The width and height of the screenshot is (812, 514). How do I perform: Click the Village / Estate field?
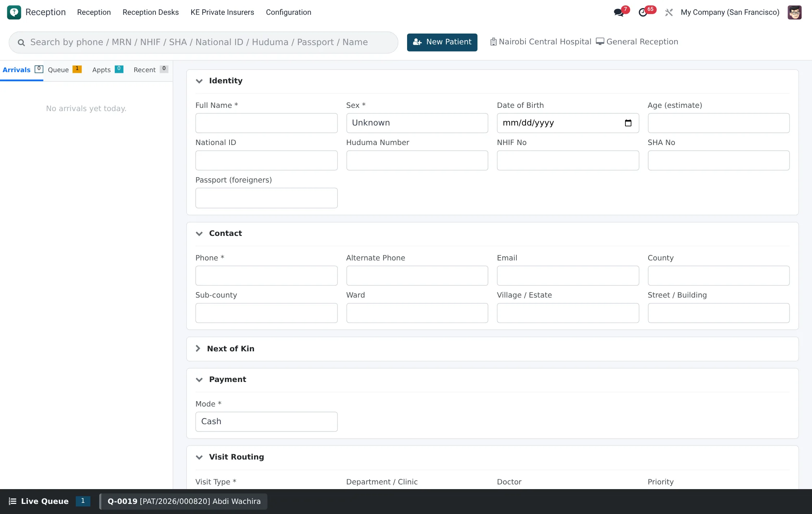click(568, 313)
